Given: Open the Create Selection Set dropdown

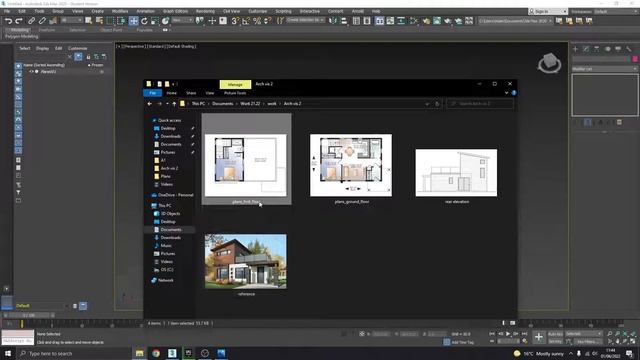Looking at the screenshot, I should click(305, 20).
